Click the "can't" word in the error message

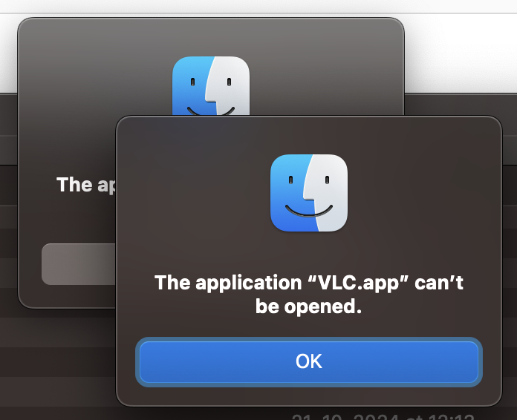coord(438,283)
